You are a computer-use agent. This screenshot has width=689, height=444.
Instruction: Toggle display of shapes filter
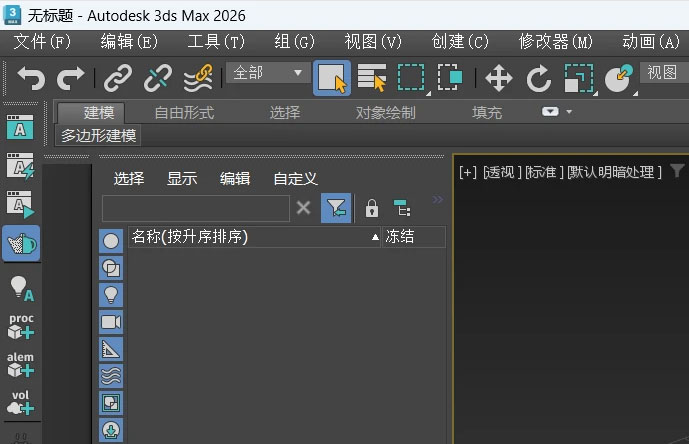pos(111,268)
